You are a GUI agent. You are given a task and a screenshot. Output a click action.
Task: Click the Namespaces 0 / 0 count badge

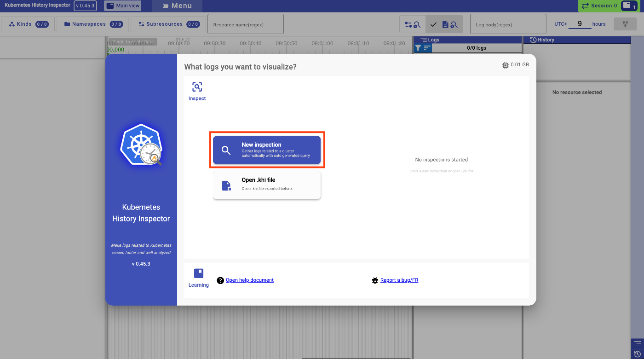(116, 24)
